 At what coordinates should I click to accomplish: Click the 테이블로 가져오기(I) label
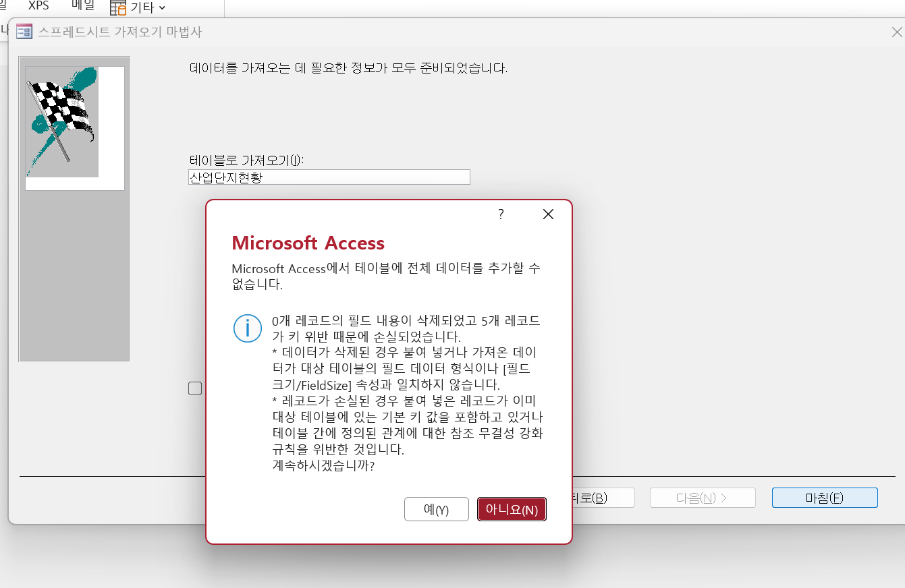tap(246, 160)
